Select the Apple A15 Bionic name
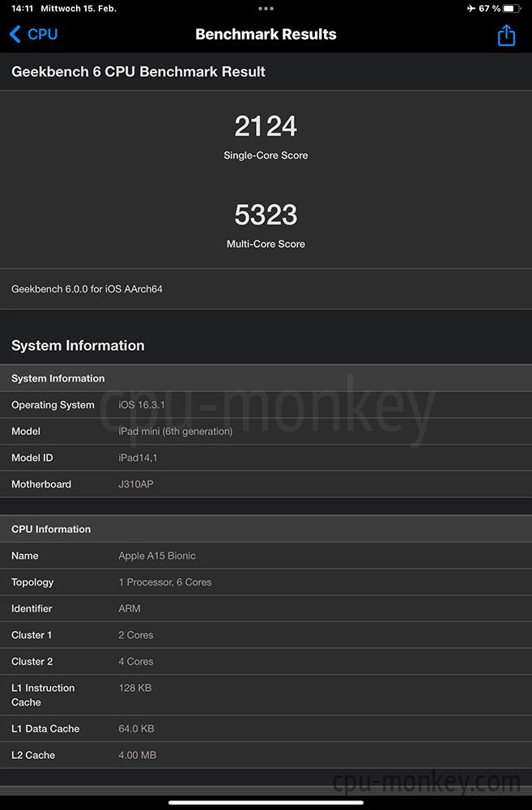Viewport: 532px width, 810px height. click(157, 556)
